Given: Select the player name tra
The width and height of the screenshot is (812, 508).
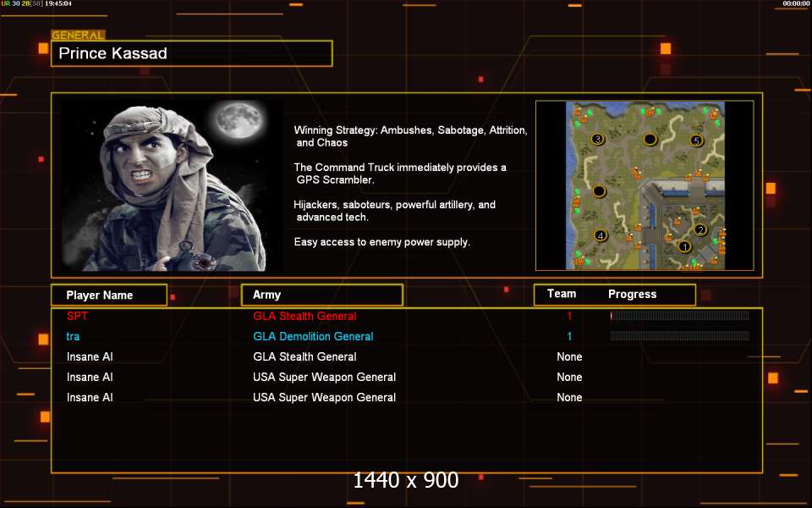Looking at the screenshot, I should 73,336.
